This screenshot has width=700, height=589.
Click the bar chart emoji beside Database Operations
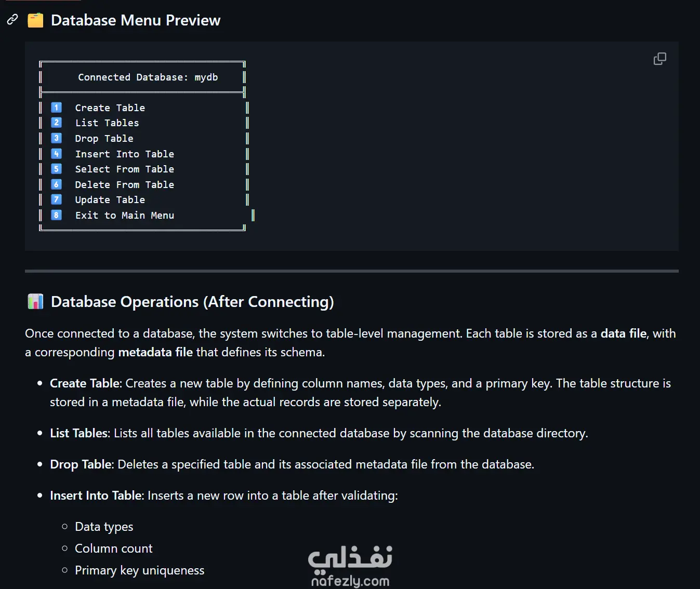pyautogui.click(x=35, y=301)
